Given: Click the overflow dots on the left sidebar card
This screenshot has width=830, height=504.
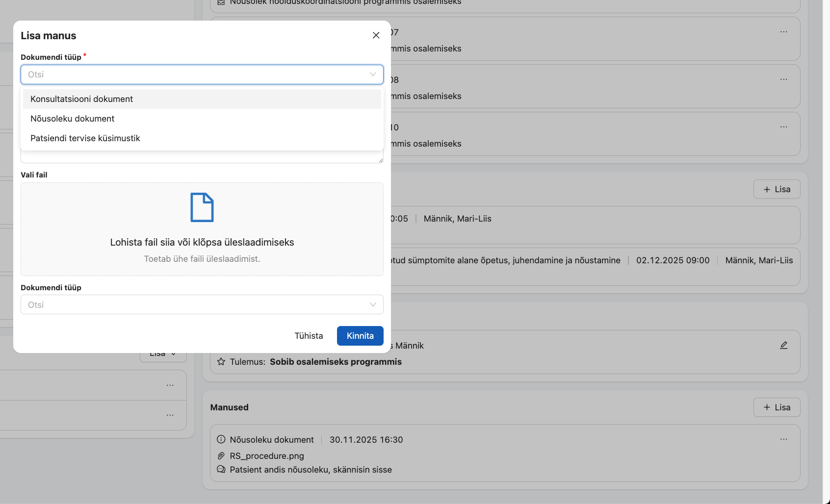Looking at the screenshot, I should 170,385.
